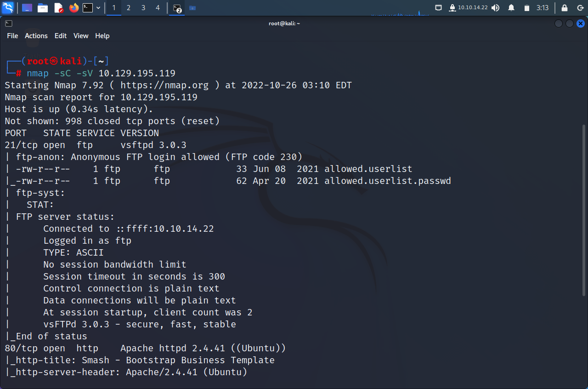The height and width of the screenshot is (389, 588).
Task: Open the View menu
Action: 81,36
